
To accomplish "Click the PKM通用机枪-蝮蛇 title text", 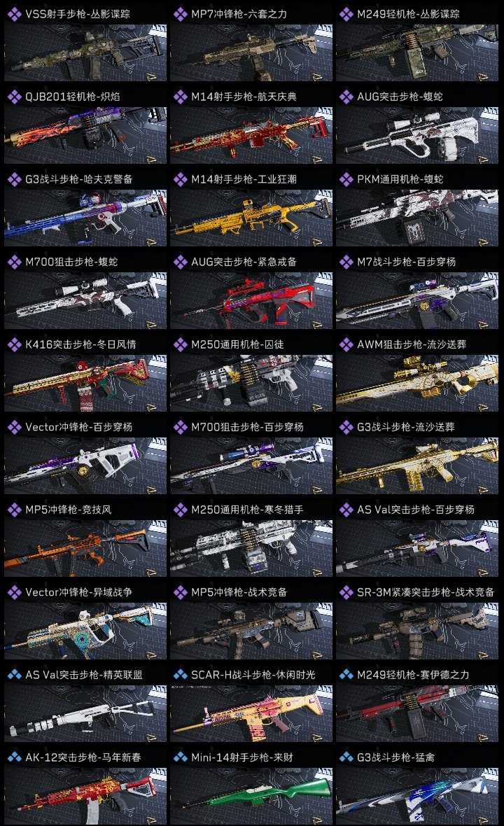I will pyautogui.click(x=400, y=179).
